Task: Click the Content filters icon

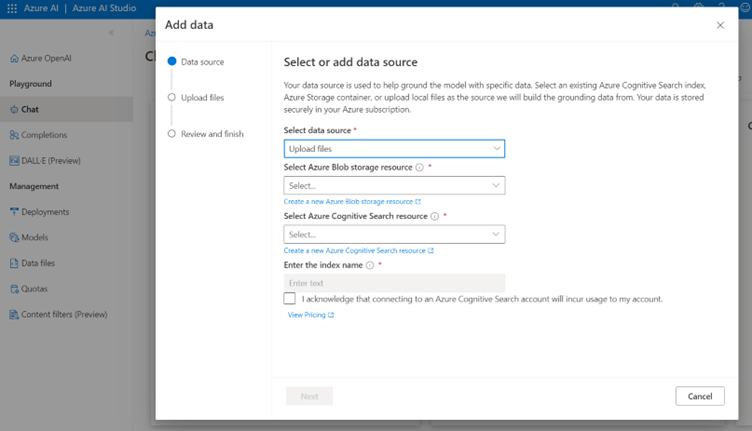Action: (14, 315)
